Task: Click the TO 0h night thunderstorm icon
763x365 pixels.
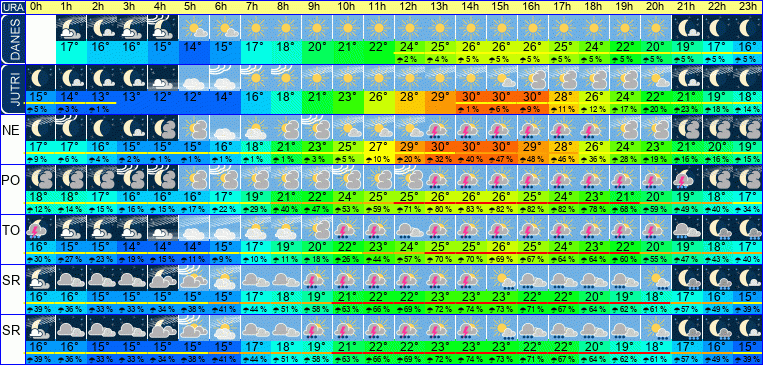Action: tap(41, 228)
